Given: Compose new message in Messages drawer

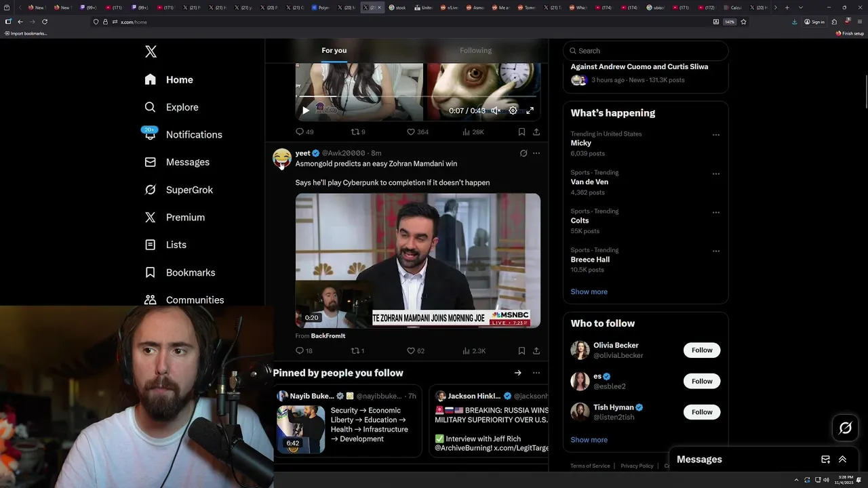Looking at the screenshot, I should pyautogui.click(x=825, y=460).
